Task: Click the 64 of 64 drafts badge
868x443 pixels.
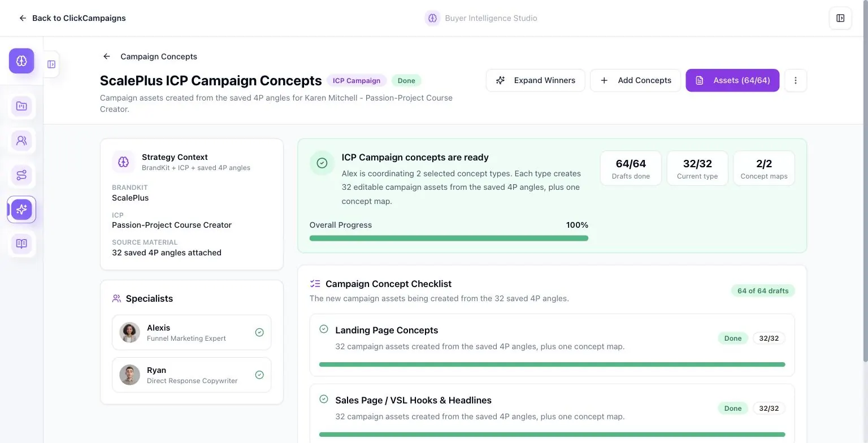Action: coord(763,290)
